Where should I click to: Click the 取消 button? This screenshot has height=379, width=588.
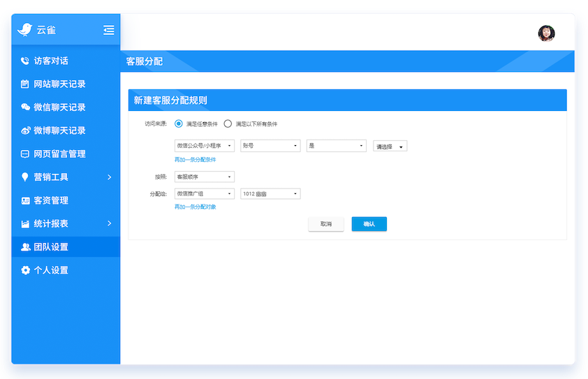(326, 224)
